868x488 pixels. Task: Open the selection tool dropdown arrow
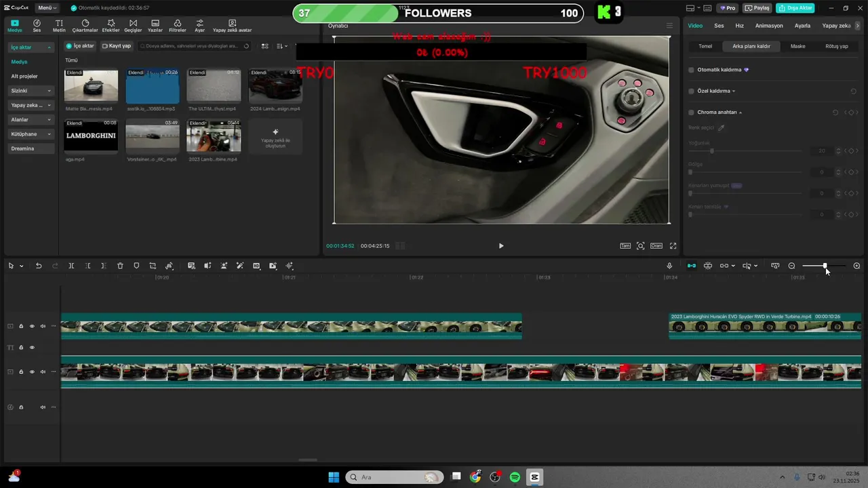click(21, 266)
